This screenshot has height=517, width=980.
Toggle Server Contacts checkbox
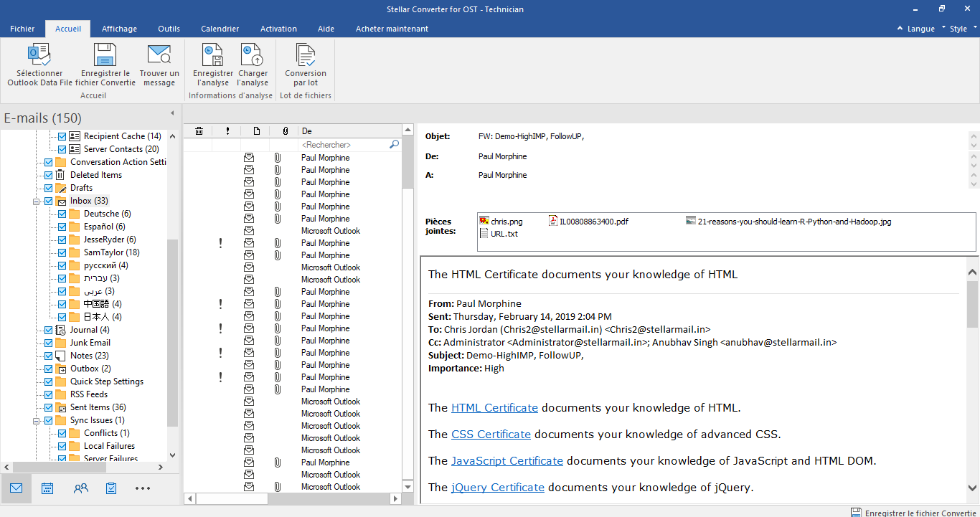coord(62,149)
